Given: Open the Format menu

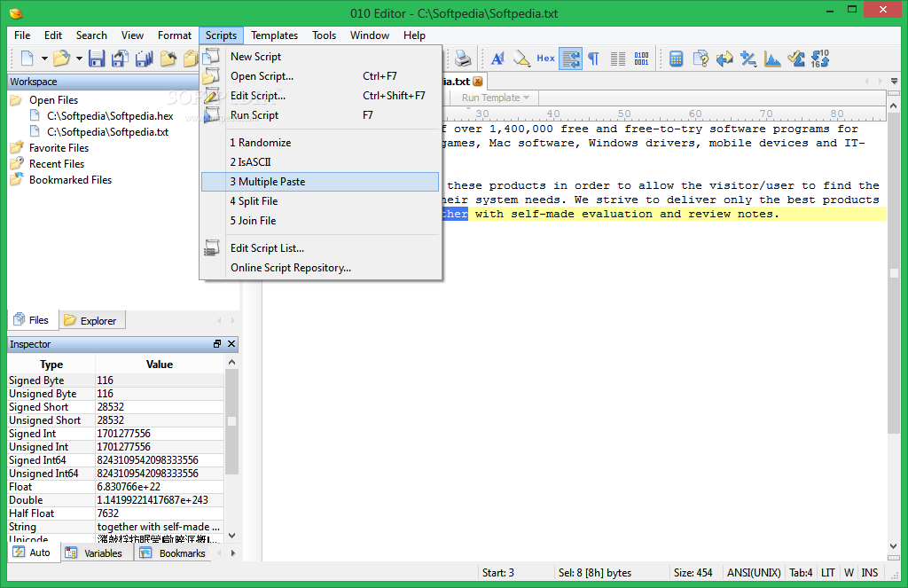Looking at the screenshot, I should coord(175,35).
